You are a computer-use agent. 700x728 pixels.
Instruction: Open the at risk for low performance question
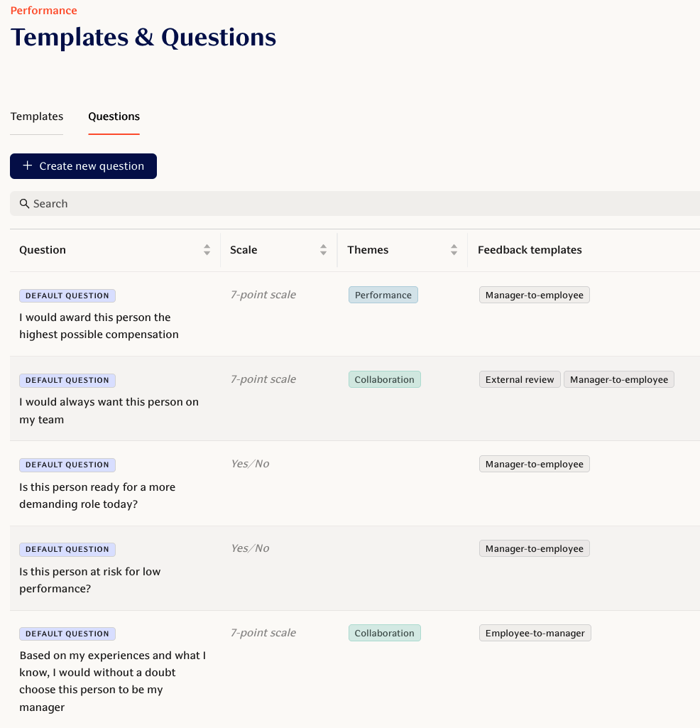(x=90, y=580)
